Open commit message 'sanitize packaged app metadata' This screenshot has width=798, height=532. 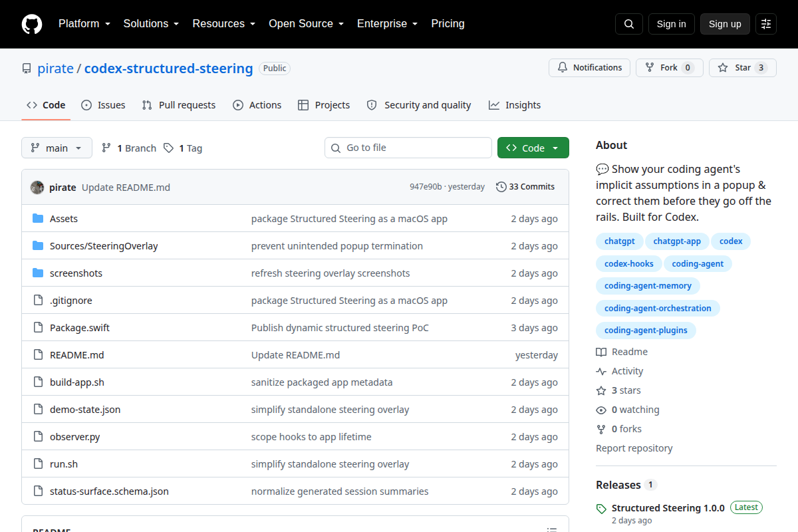322,382
